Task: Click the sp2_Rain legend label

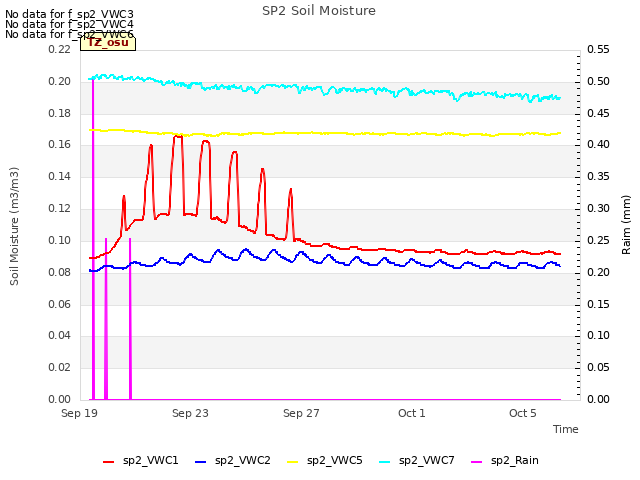Action: coord(515,460)
